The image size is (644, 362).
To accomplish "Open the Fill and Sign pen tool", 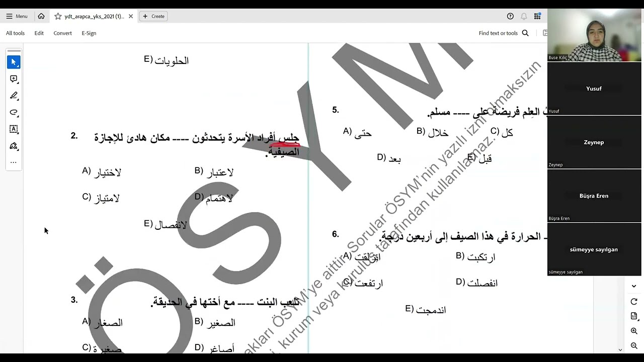I will pos(14,146).
